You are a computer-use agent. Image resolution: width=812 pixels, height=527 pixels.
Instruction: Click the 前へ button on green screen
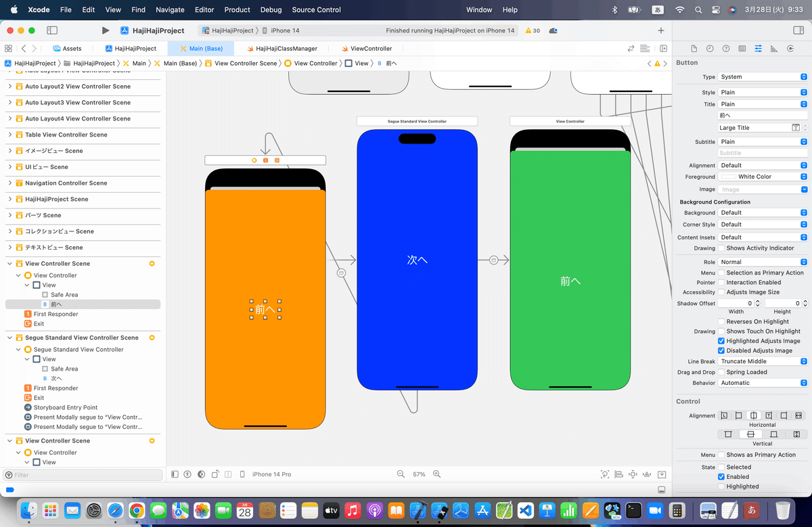coord(570,281)
